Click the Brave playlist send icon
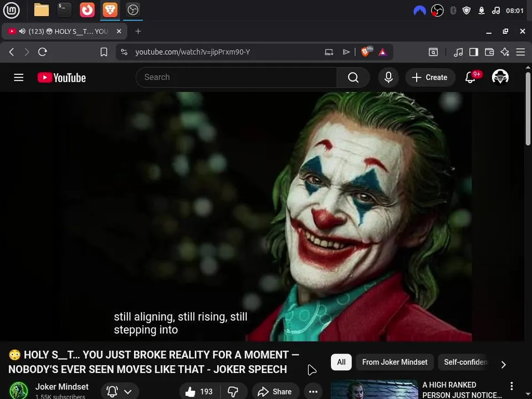Viewport: 532px width, 399px height. [x=346, y=52]
